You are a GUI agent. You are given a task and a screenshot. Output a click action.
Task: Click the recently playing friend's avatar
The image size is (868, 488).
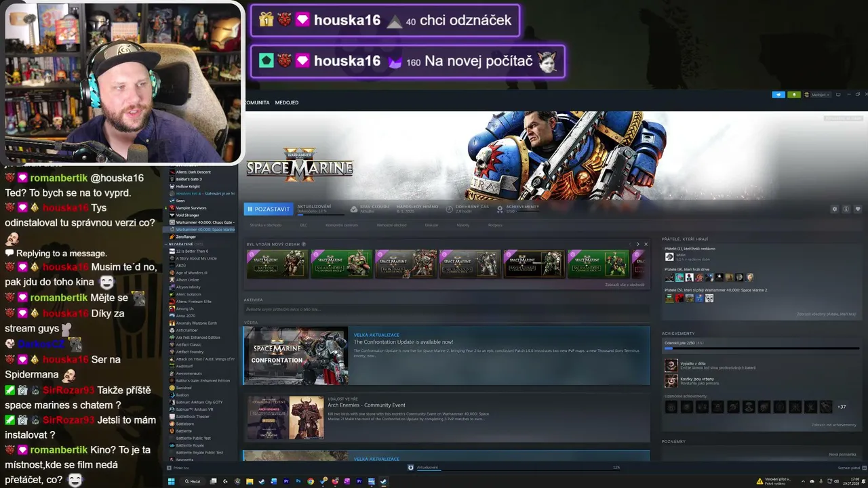click(x=669, y=257)
